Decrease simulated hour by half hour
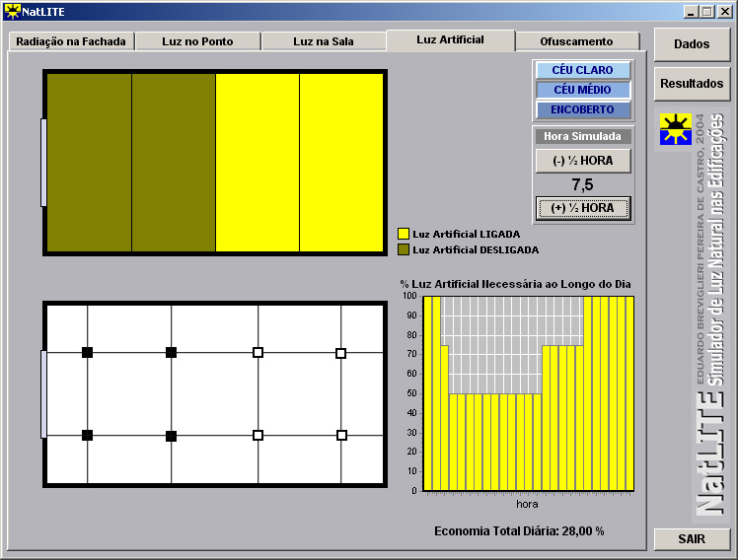This screenshot has height=560, width=738. point(582,161)
